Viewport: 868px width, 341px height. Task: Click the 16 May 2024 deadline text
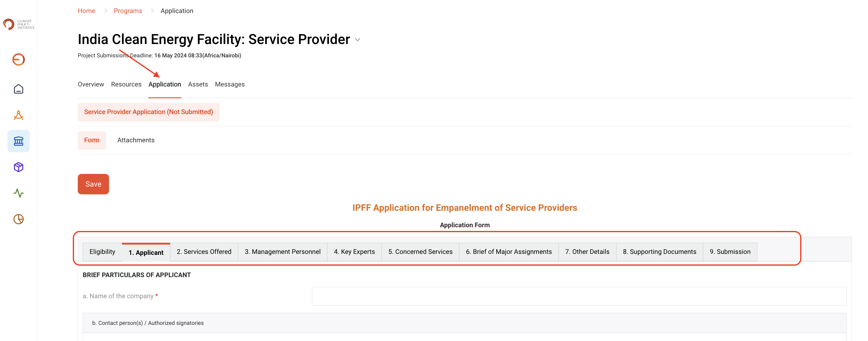point(197,56)
